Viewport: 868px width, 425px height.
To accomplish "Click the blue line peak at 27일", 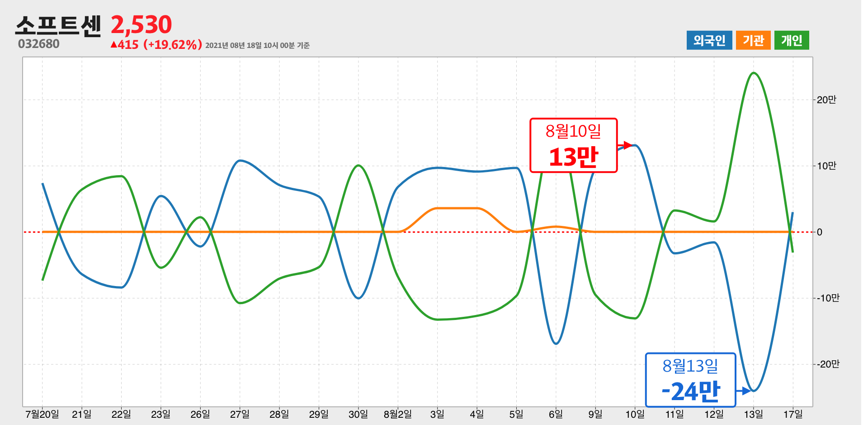I will (240, 161).
